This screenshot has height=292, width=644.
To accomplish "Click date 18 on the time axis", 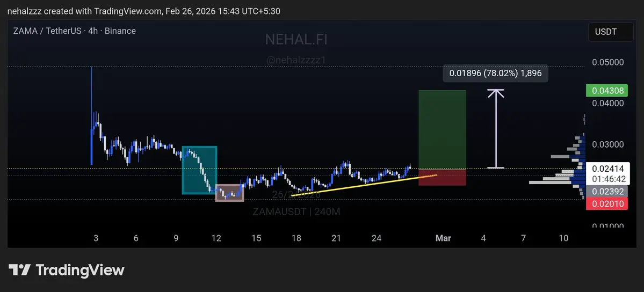I will click(296, 238).
